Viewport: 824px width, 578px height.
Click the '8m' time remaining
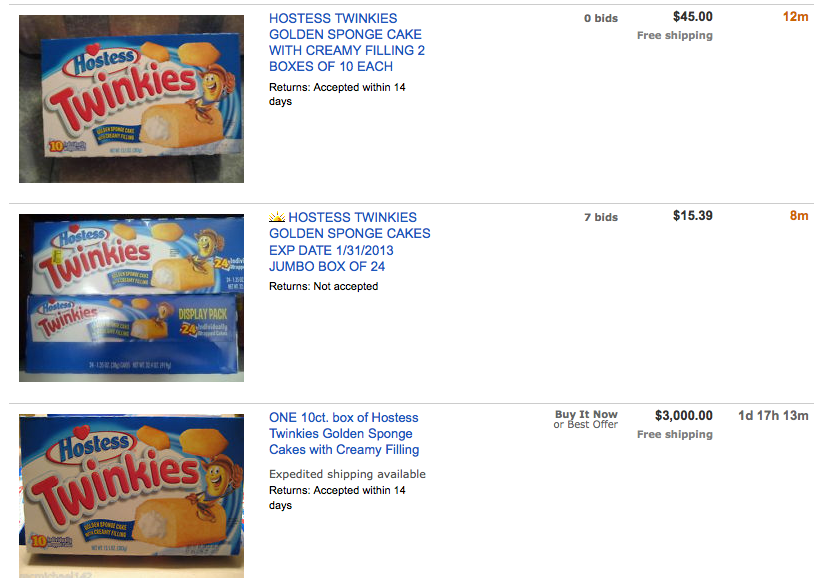[798, 215]
